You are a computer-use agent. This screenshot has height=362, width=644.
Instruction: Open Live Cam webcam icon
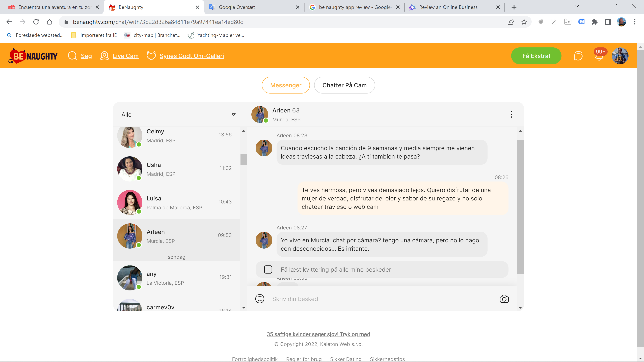coord(104,56)
